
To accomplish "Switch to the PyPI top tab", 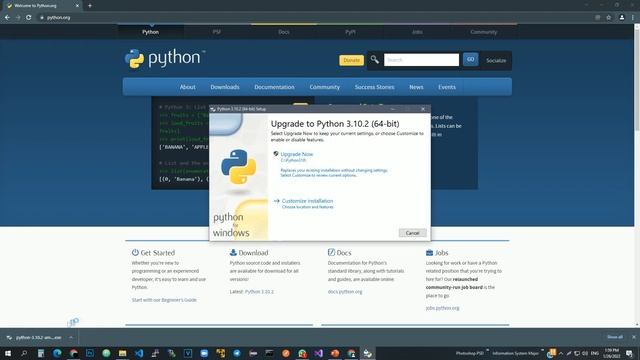I will coord(350,32).
